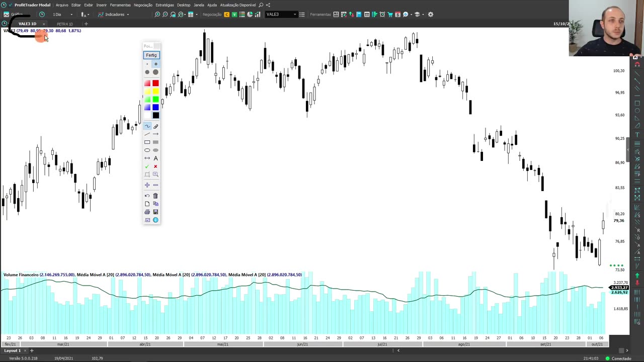Screen dimensions: 644x362
Task: Select the double-headed arrow tool
Action: 147,158
